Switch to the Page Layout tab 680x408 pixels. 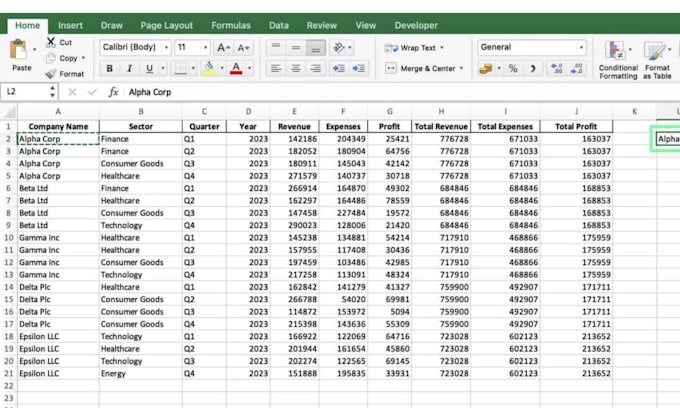click(x=167, y=25)
